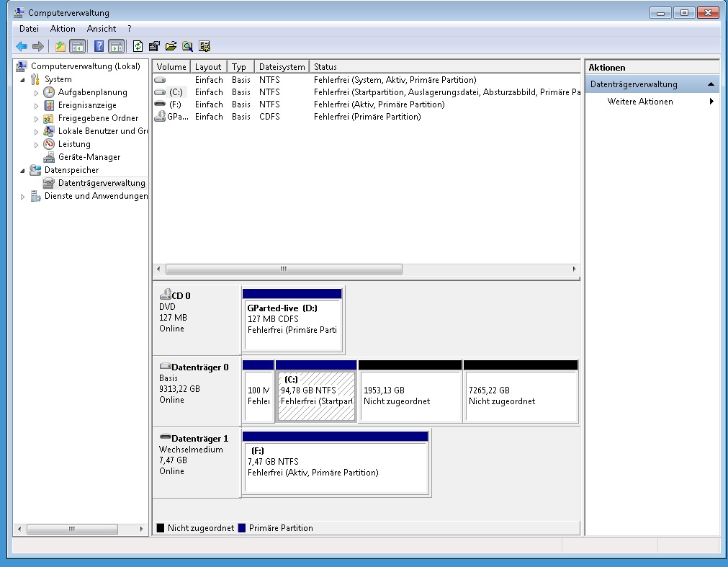The height and width of the screenshot is (567, 728).
Task: Click volume list scroll right arrow
Action: pos(575,269)
